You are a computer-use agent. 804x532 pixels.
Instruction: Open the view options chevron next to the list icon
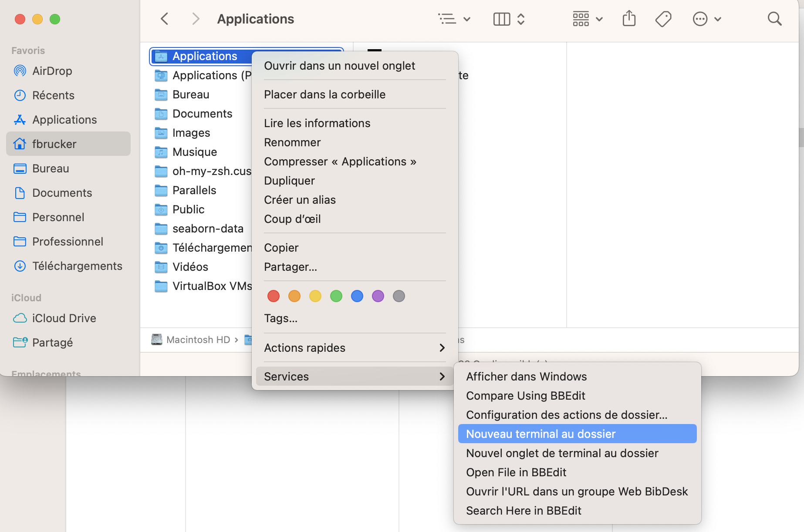467,19
